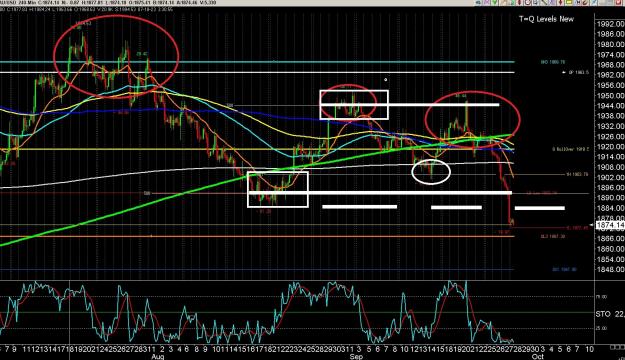The height and width of the screenshot is (360, 625).
Task: Click the 1944.00 price axis label
Action: pyautogui.click(x=610, y=106)
